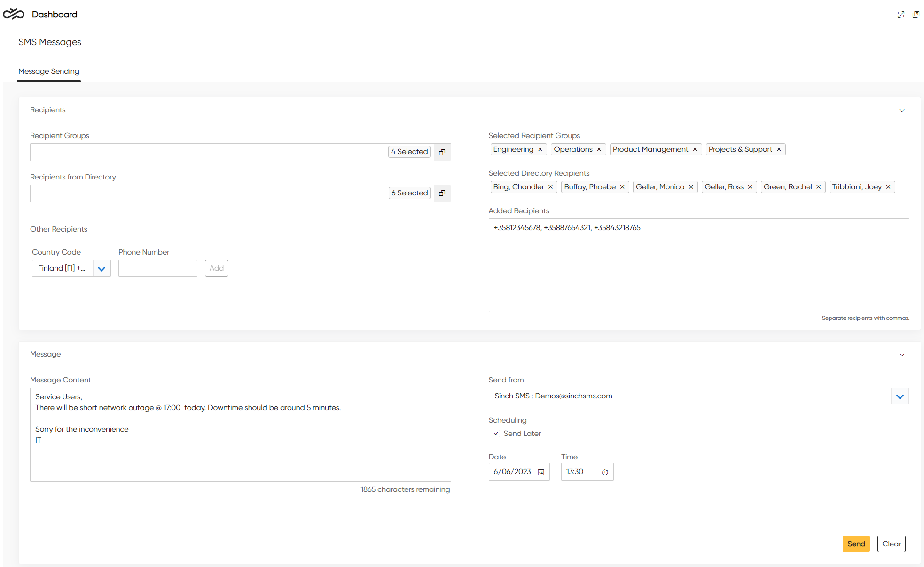This screenshot has width=924, height=567.
Task: Click the Sinch logo icon beside Dashboard
Action: point(14,14)
